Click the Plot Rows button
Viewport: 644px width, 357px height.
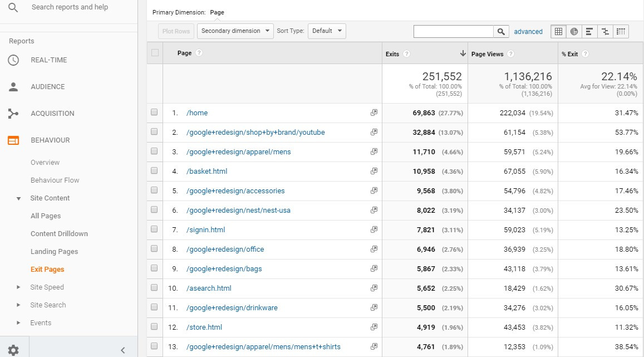click(176, 31)
